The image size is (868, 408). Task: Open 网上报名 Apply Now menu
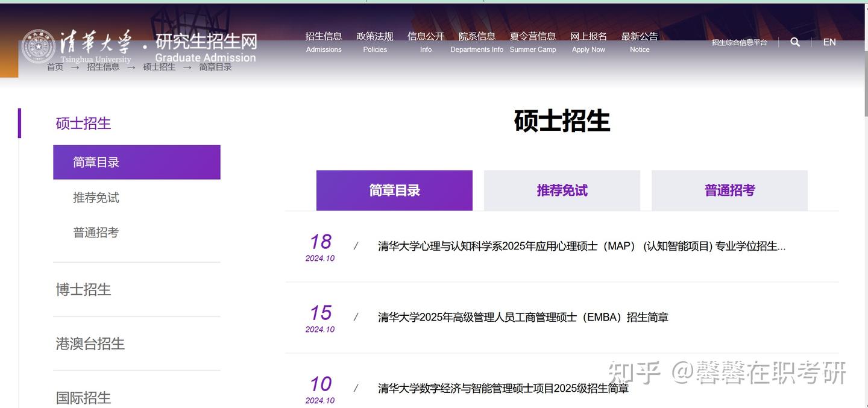588,42
